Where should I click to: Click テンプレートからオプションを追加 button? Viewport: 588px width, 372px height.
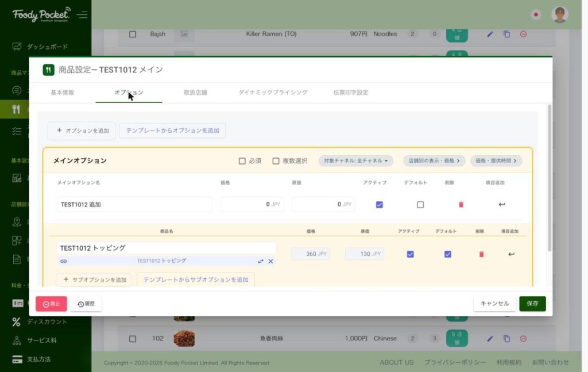click(172, 131)
